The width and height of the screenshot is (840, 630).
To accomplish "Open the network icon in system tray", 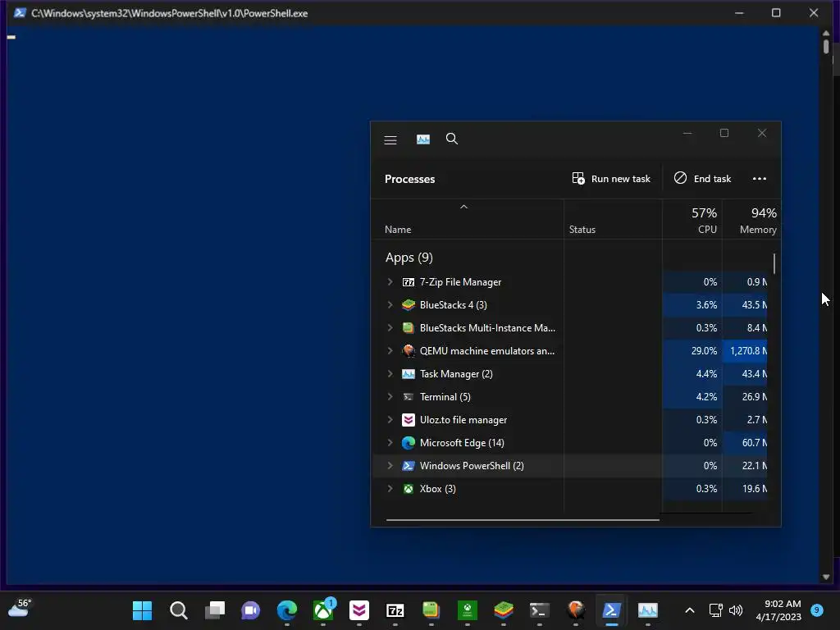I will coord(715,610).
